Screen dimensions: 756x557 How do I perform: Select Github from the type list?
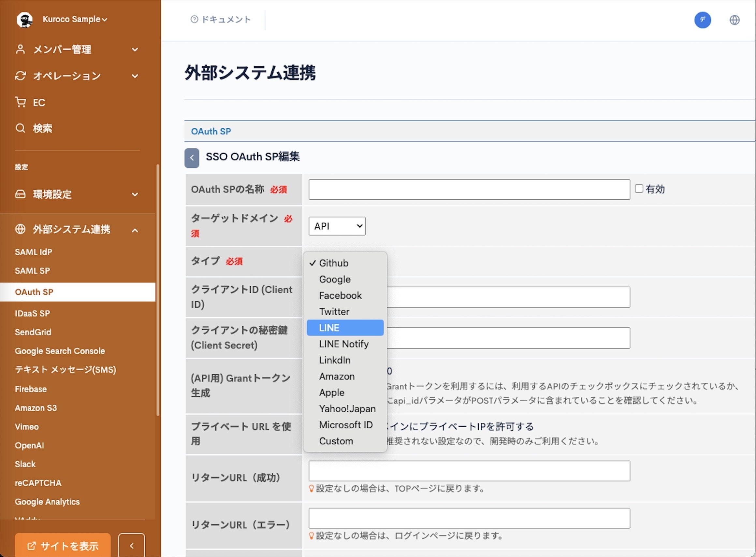tap(334, 263)
